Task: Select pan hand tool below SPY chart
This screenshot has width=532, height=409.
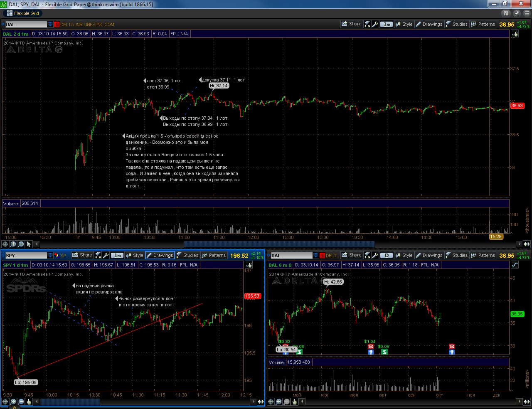Action: [x=29, y=402]
